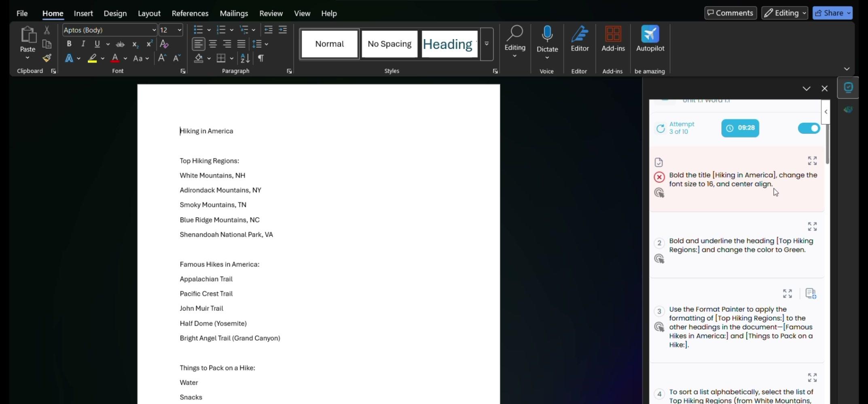Viewport: 868px width, 404px height.
Task: Apply subscript formatting
Action: point(135,44)
